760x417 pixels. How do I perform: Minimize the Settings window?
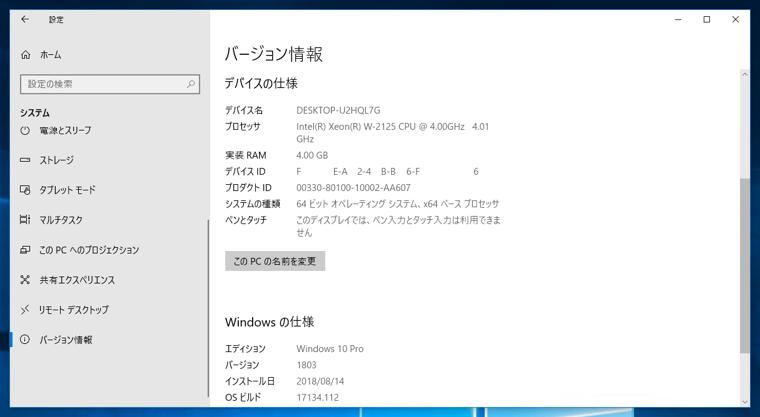[x=678, y=19]
